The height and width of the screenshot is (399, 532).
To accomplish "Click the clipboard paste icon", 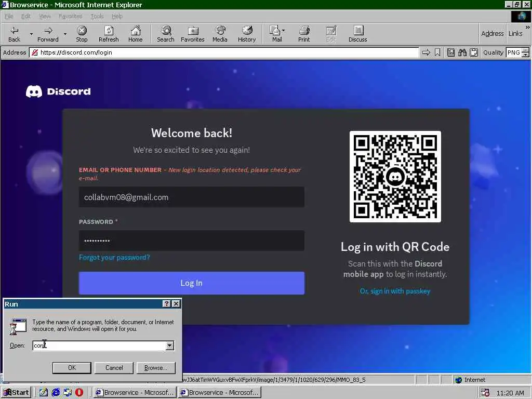I will click(474, 52).
